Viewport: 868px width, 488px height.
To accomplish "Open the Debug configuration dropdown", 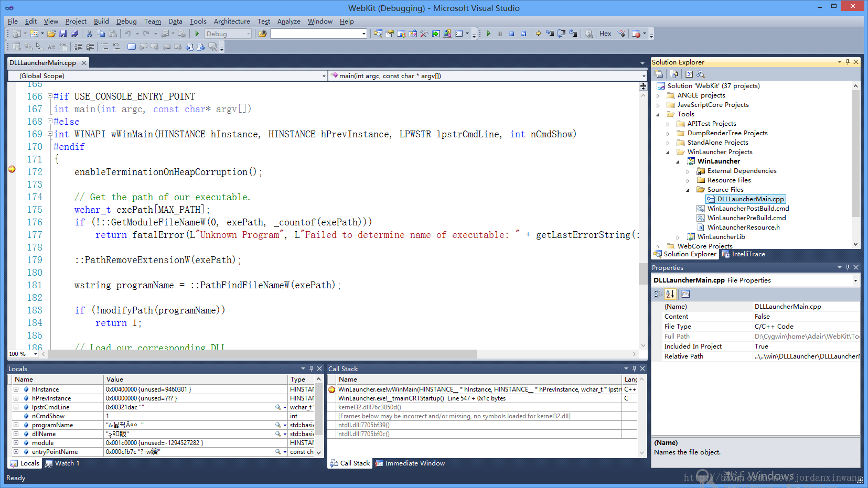I will [249, 34].
